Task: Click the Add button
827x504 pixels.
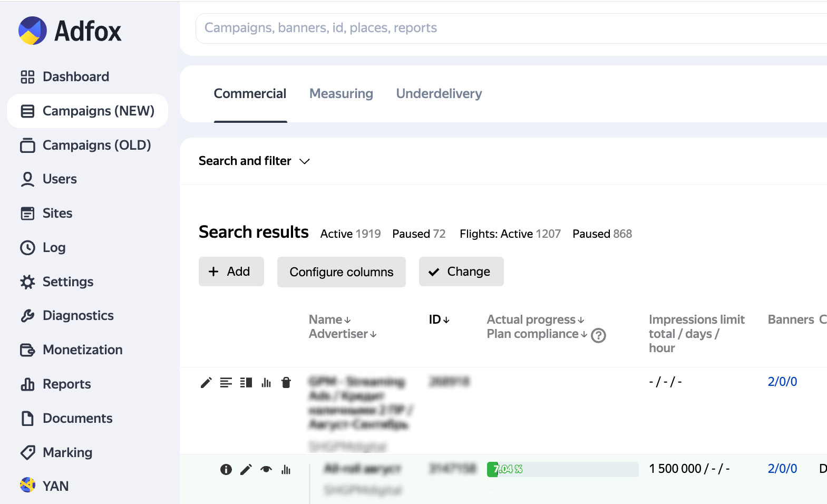Action: click(x=231, y=272)
